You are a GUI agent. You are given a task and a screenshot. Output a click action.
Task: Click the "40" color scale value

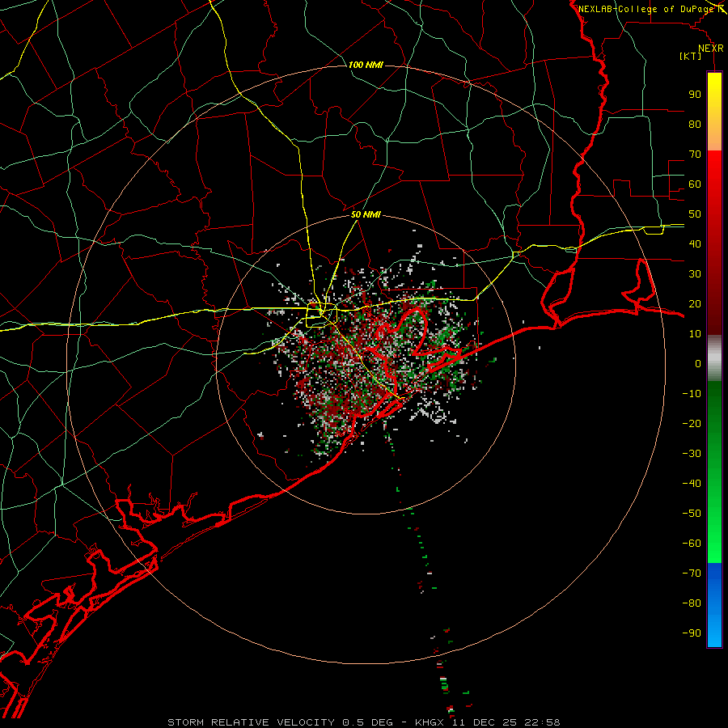click(x=695, y=244)
